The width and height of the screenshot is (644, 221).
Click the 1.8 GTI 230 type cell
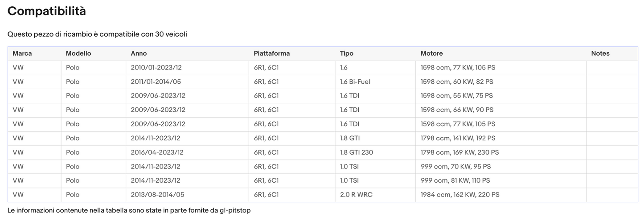(356, 152)
